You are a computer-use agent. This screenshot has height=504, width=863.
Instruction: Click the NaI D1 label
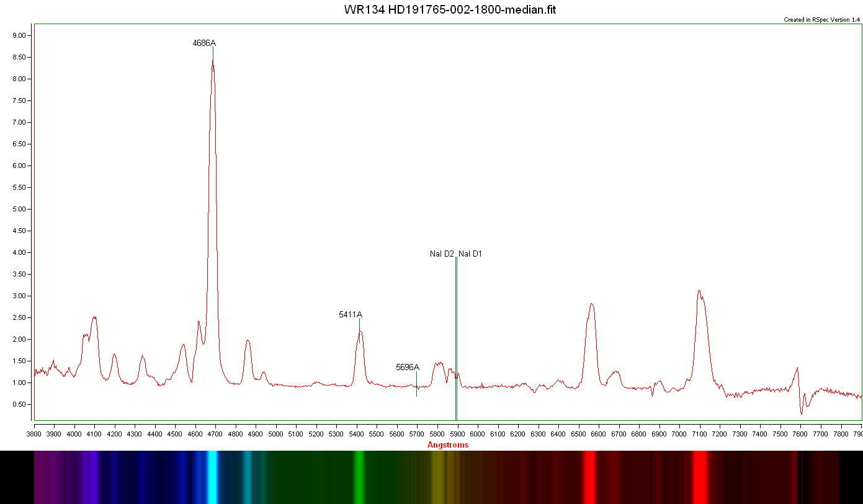click(x=470, y=254)
